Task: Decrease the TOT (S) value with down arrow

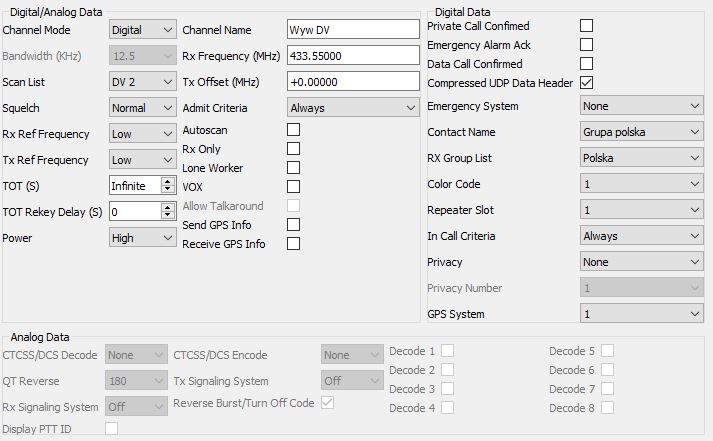Action: [168, 189]
